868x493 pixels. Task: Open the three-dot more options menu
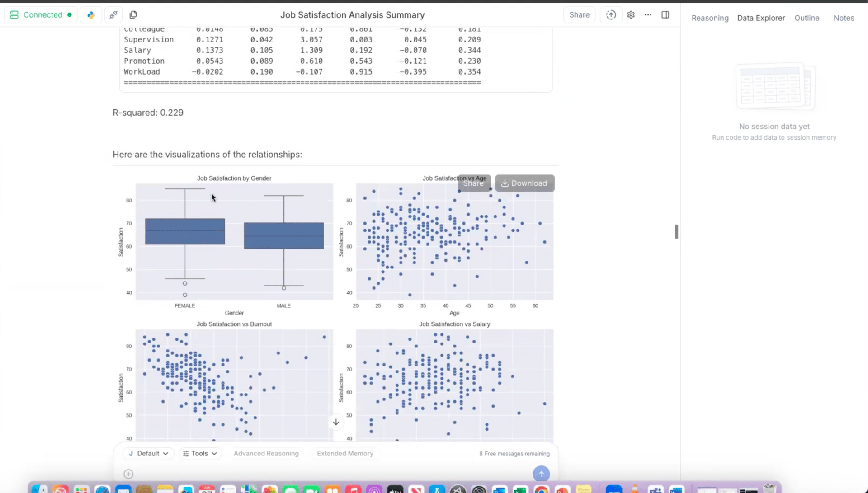click(x=648, y=15)
